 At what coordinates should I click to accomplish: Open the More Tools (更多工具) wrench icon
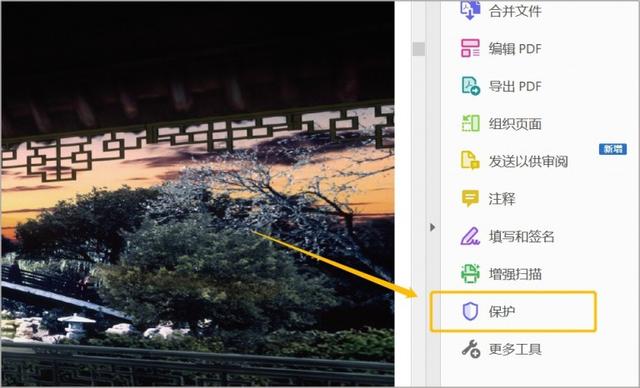471,349
